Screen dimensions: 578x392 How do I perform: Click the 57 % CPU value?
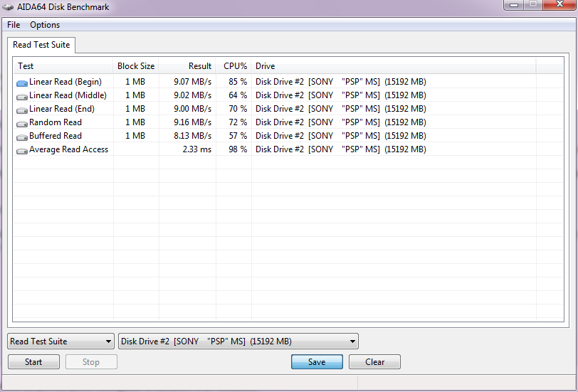238,136
